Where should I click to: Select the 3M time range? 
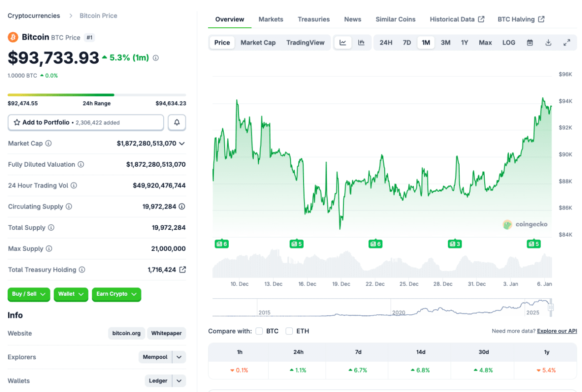tap(446, 43)
